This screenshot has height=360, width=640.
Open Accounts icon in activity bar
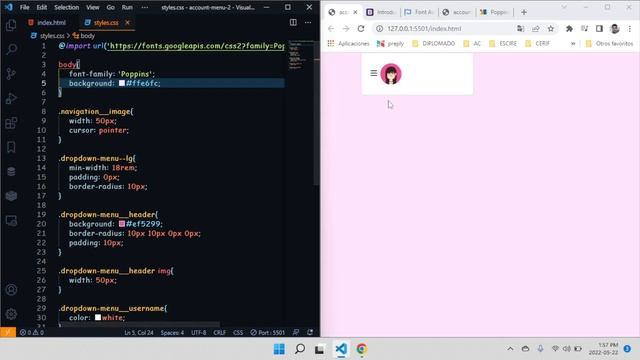[x=11, y=290]
